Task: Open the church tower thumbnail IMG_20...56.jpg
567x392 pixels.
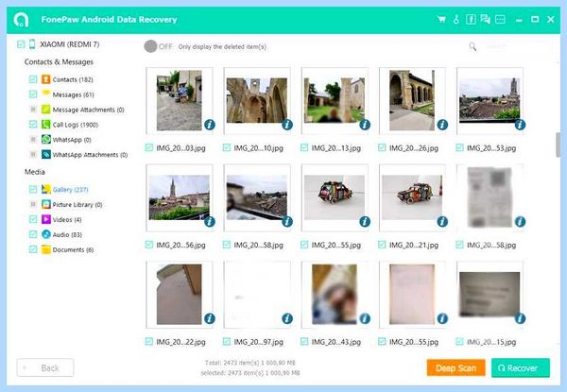Action: point(180,197)
